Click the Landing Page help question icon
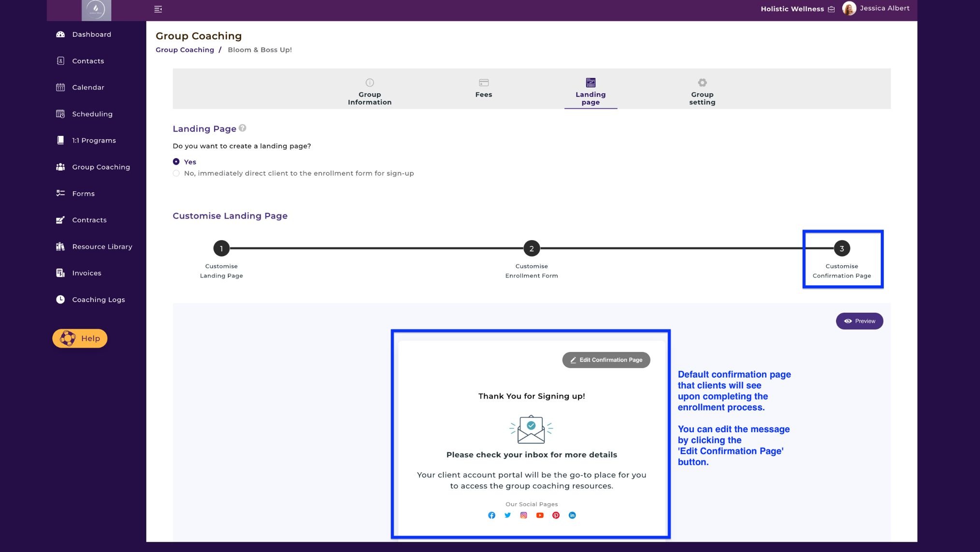 (243, 128)
